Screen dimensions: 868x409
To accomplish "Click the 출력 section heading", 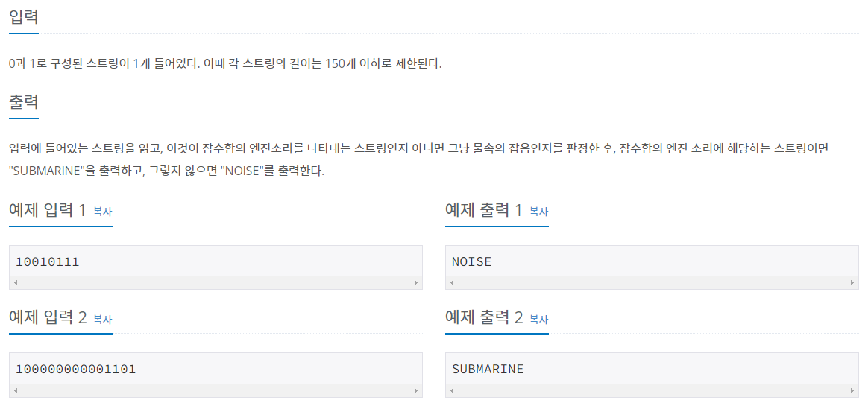I will (x=23, y=102).
